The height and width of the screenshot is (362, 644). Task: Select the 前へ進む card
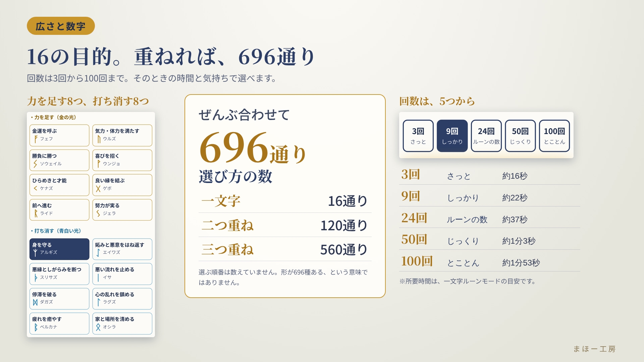coord(59,210)
